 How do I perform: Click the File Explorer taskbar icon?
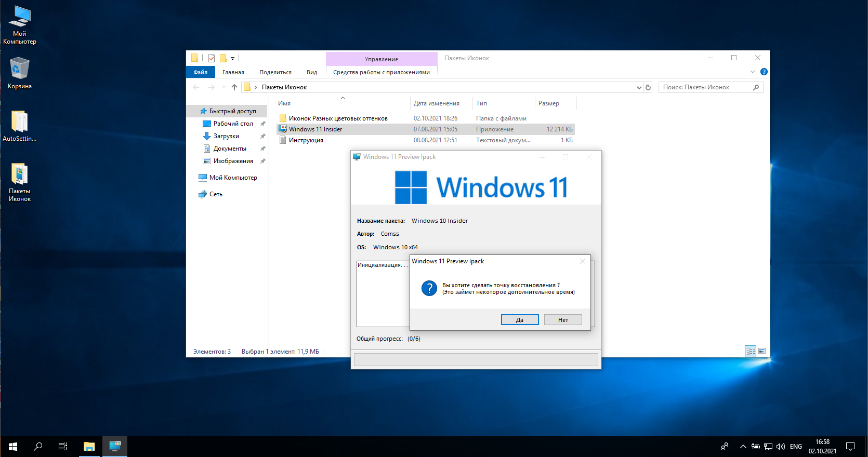[89, 446]
